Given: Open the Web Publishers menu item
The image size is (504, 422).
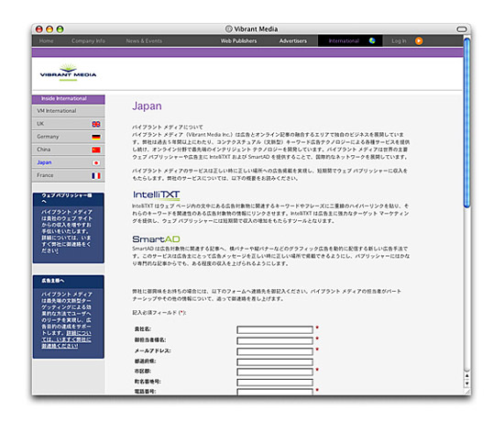Looking at the screenshot, I should pyautogui.click(x=238, y=41).
